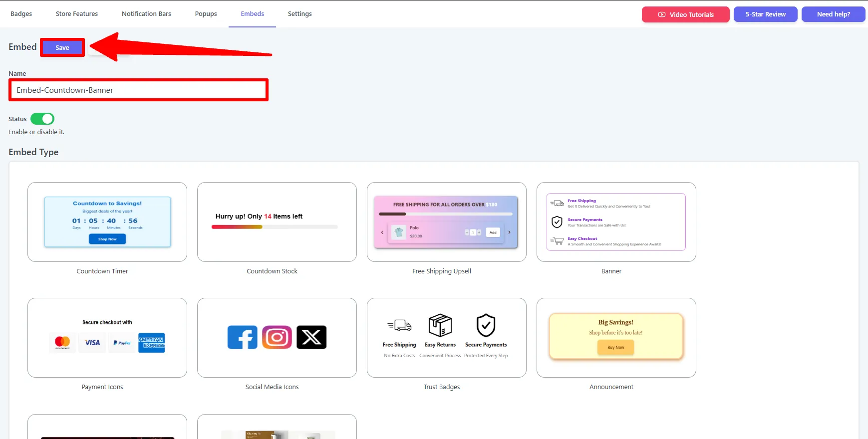
Task: Click the Save button
Action: (x=62, y=47)
